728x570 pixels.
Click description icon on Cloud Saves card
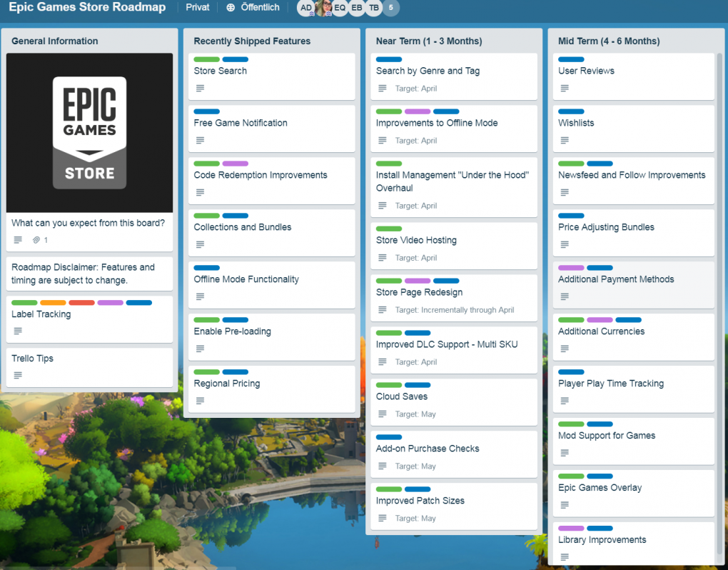click(382, 414)
